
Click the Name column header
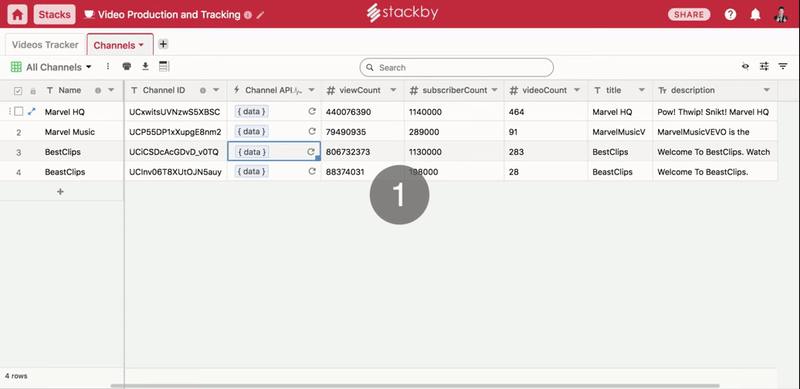[x=70, y=90]
